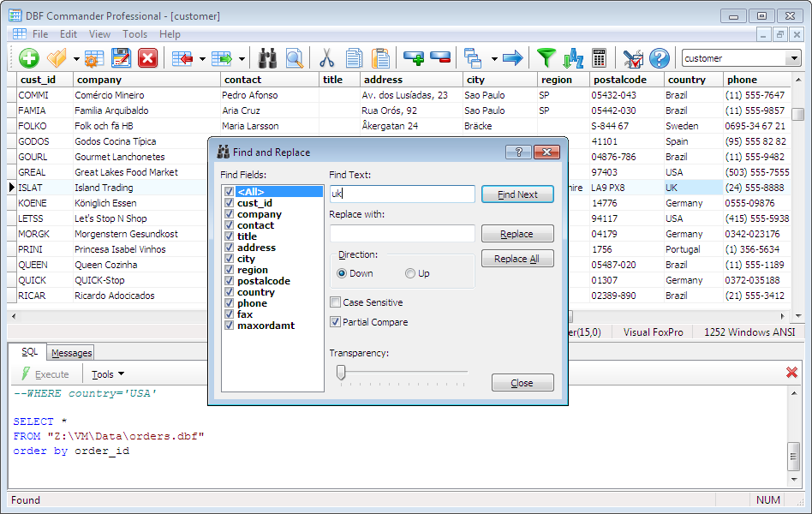Click the green funnel Filter icon
This screenshot has height=514, width=812.
tap(546, 58)
